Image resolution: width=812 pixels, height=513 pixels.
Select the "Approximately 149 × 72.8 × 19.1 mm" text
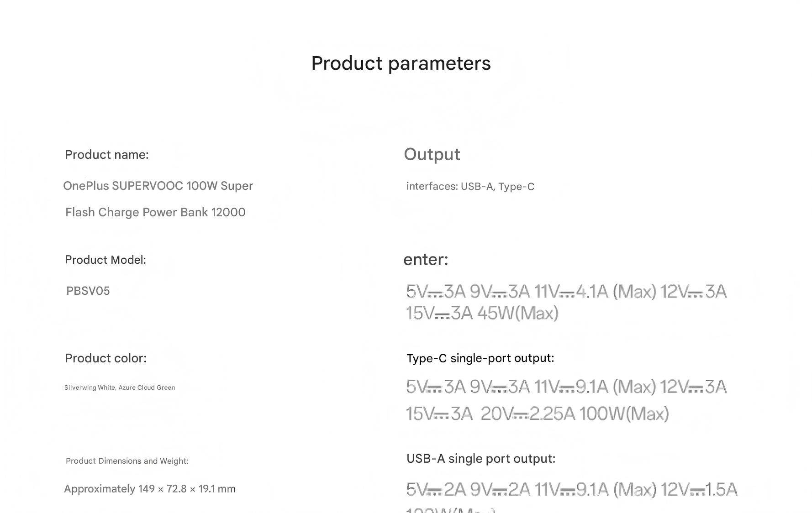pyautogui.click(x=150, y=489)
